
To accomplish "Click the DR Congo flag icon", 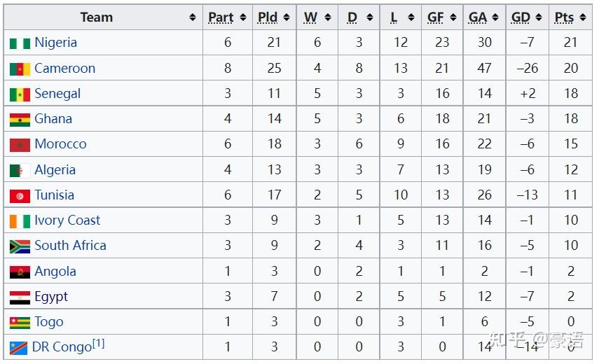I will pyautogui.click(x=18, y=348).
